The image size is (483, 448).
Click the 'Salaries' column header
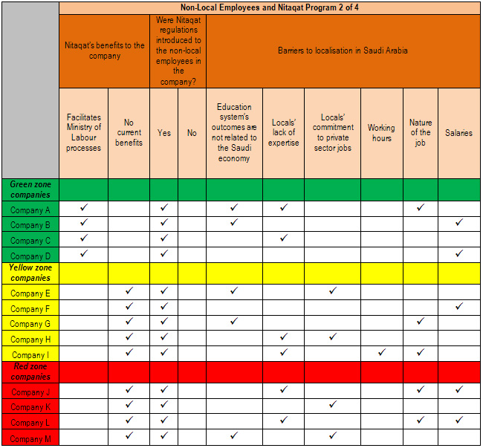[458, 133]
